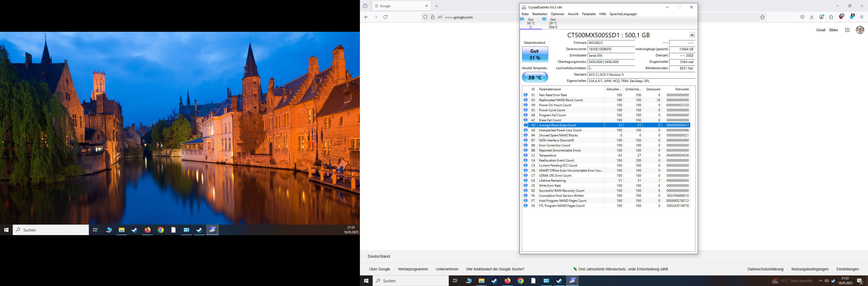Screen dimensions: 868x286
Task: Open Firefox downloads panel
Action: coord(812,17)
